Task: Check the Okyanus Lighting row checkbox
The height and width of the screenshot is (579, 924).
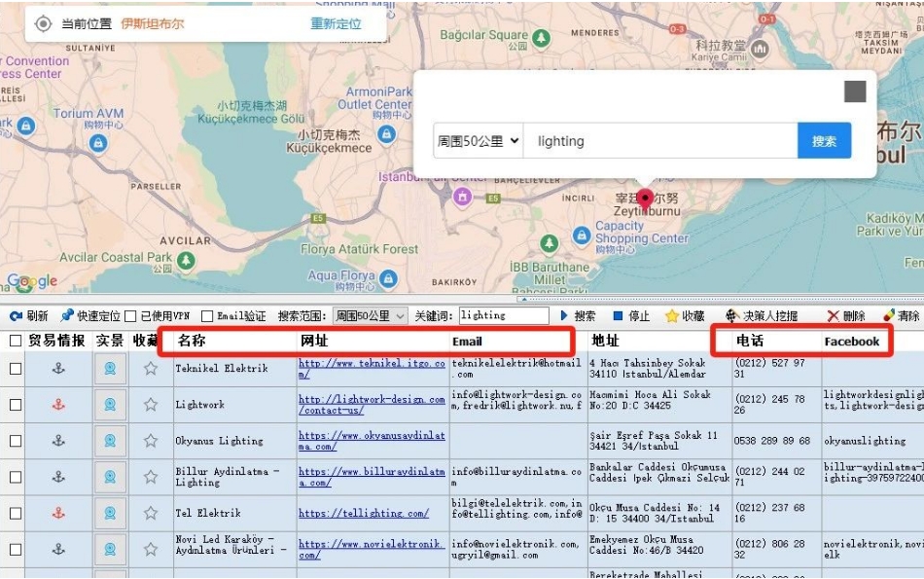Action: [16, 441]
